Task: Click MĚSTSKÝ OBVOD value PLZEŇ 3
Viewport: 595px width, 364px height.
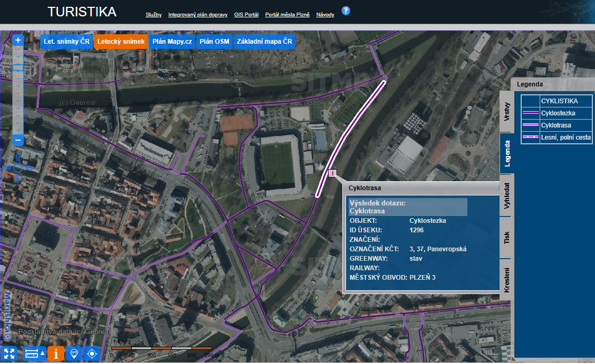Action: pyautogui.click(x=423, y=278)
